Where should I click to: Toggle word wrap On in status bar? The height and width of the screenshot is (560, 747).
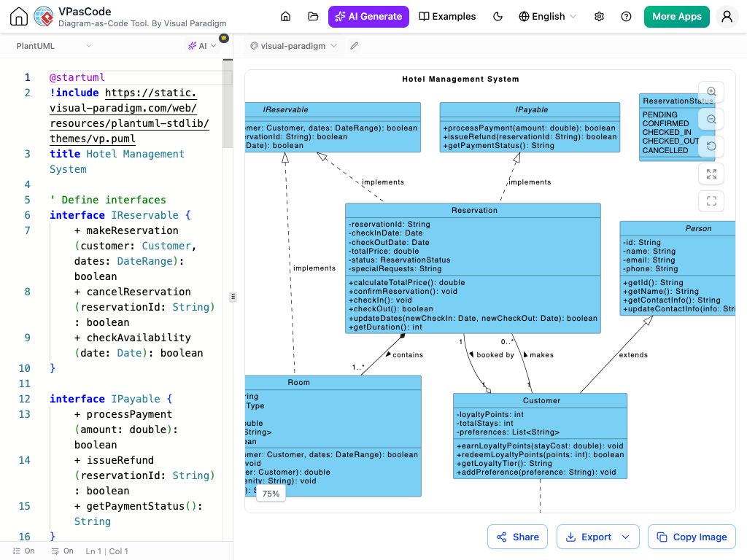[63, 551]
